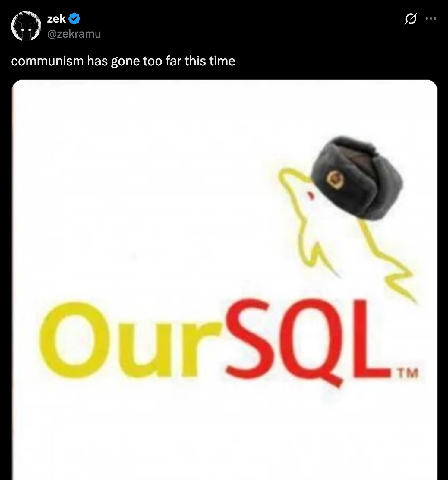Open the @zekramu handle link

(x=74, y=34)
